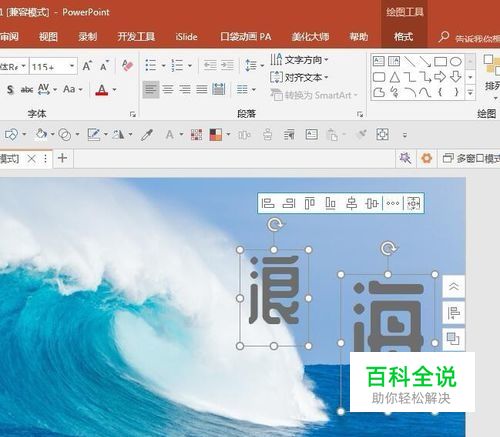Decrease list indent level

click(210, 65)
